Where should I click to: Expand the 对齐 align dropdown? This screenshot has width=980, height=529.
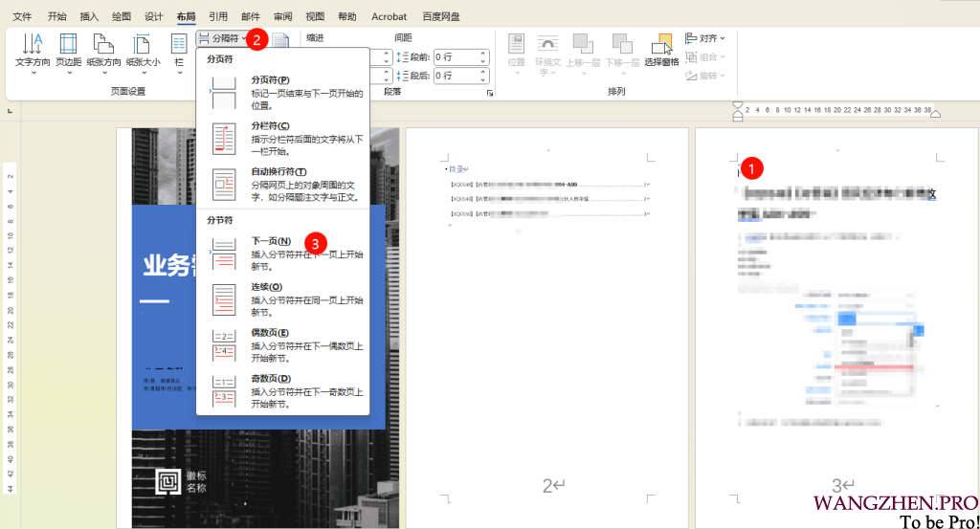(x=706, y=38)
